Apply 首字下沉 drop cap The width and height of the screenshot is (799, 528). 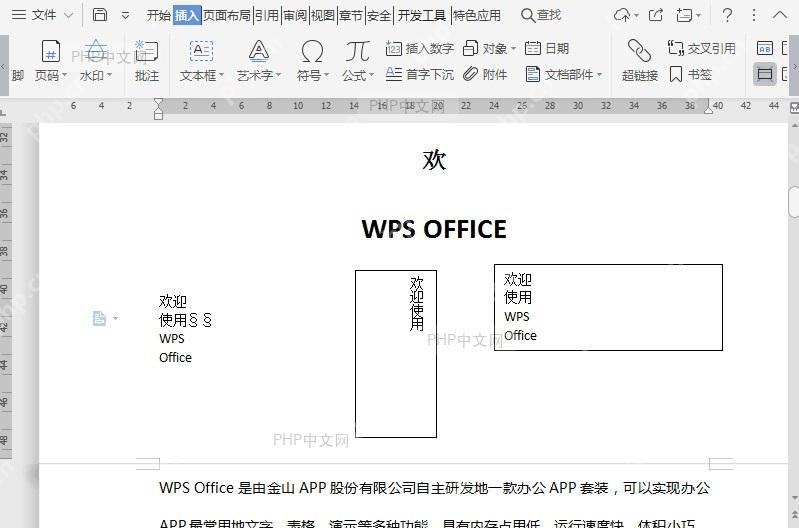[420, 74]
